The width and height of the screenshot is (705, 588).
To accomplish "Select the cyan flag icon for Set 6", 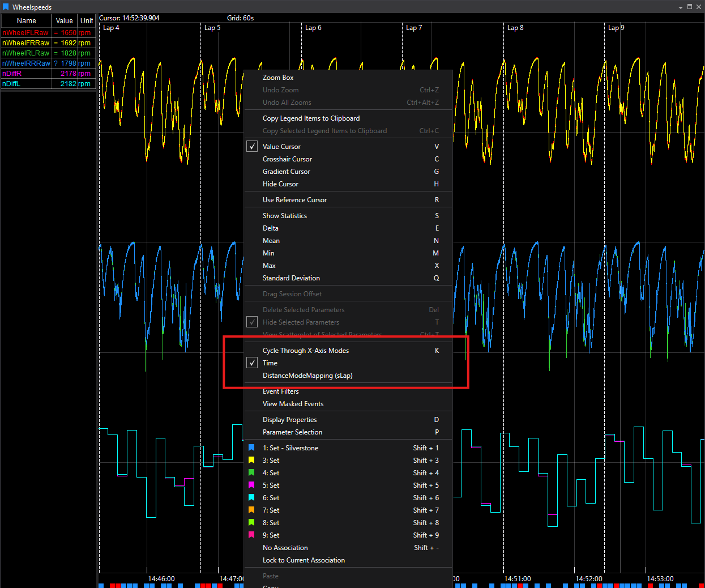I will pyautogui.click(x=251, y=497).
